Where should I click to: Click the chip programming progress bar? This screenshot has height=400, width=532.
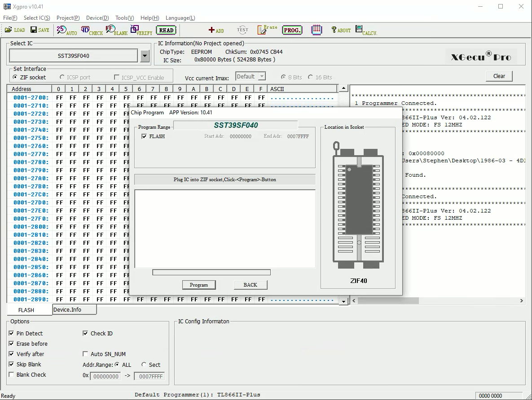tap(211, 272)
